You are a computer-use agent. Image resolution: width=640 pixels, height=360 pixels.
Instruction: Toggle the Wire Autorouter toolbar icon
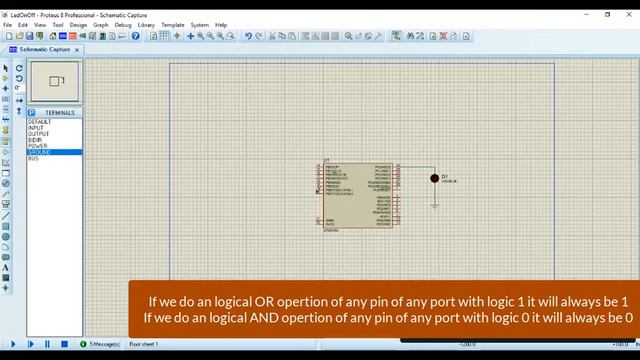point(396,36)
